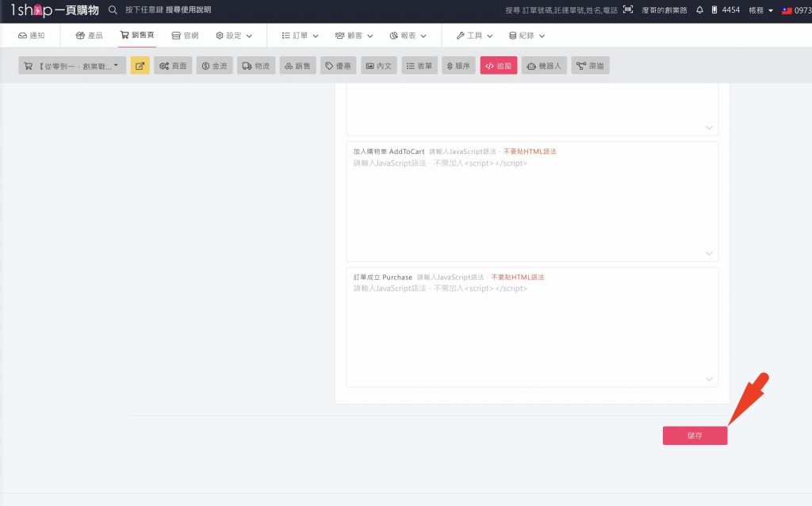The width and height of the screenshot is (812, 506).
Task: Switch to the 官網 tab
Action: (x=187, y=35)
